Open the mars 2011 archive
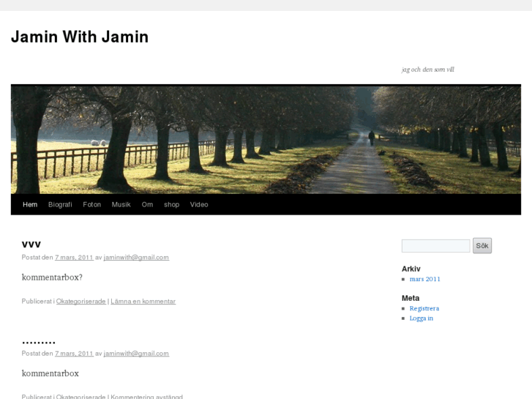The image size is (532, 399). pos(424,279)
